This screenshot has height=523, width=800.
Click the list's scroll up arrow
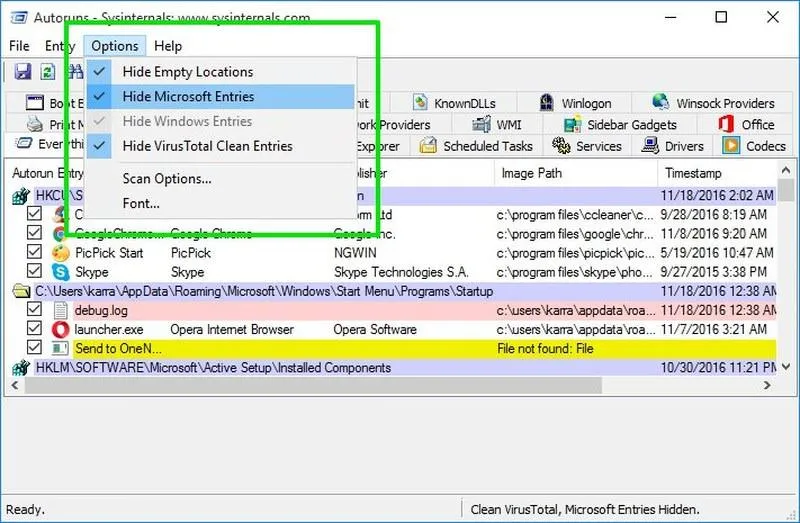click(x=786, y=170)
